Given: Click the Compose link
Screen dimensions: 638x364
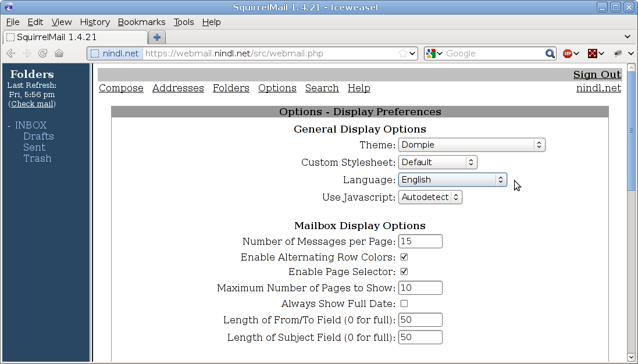Looking at the screenshot, I should (121, 88).
